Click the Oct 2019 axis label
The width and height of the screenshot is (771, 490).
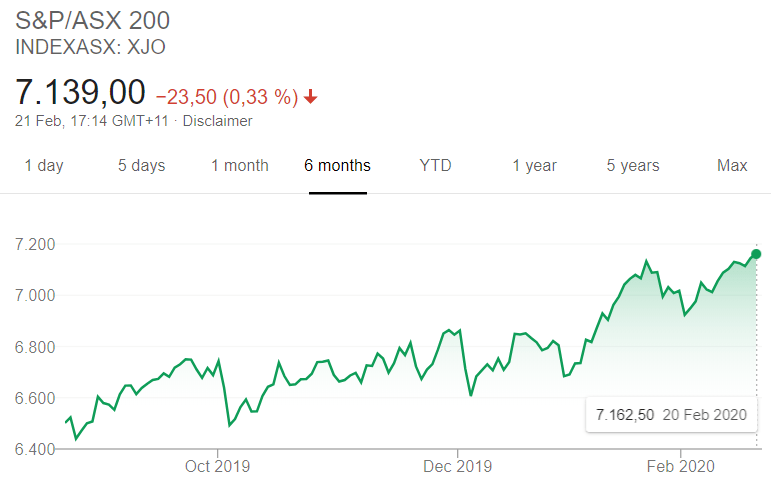pyautogui.click(x=217, y=466)
